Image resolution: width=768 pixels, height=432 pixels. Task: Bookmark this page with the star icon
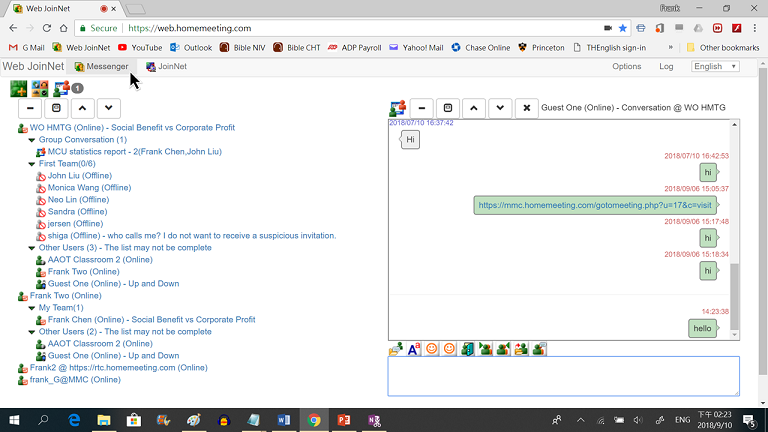click(x=623, y=29)
